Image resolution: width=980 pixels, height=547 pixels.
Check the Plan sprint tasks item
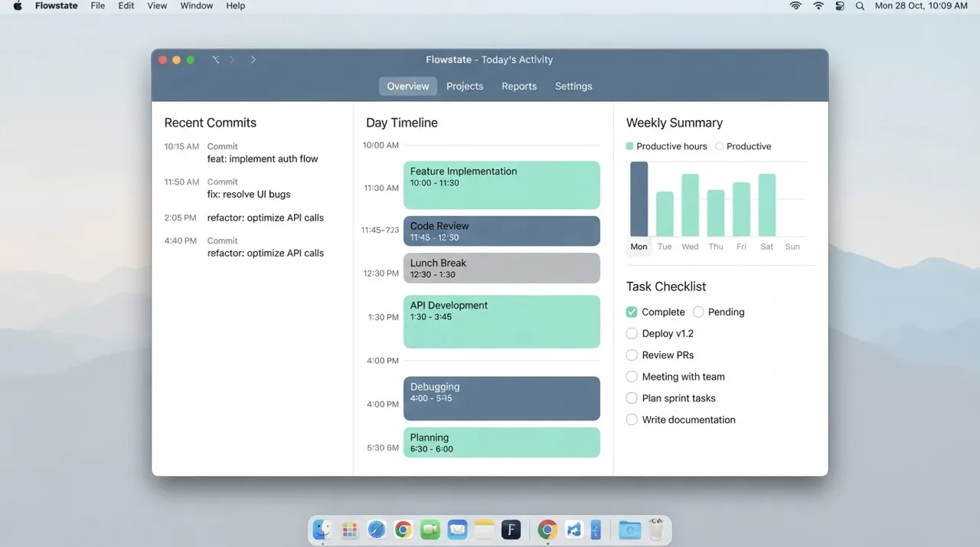coord(632,398)
